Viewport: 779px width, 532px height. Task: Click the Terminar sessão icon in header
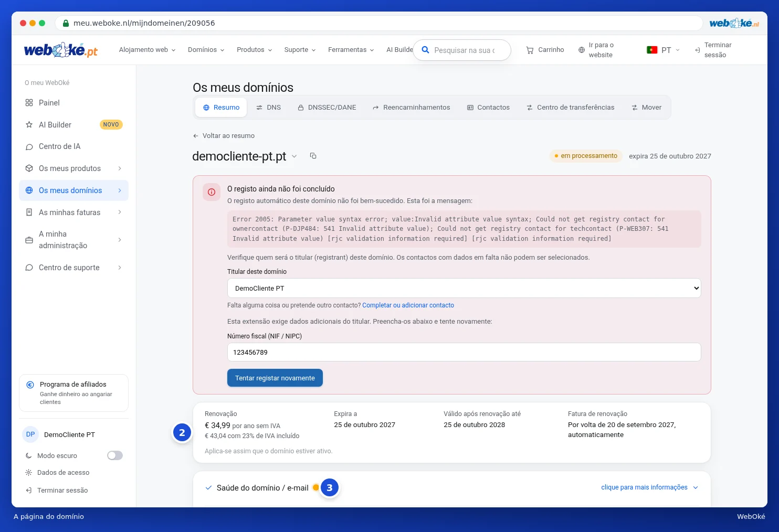click(x=697, y=50)
